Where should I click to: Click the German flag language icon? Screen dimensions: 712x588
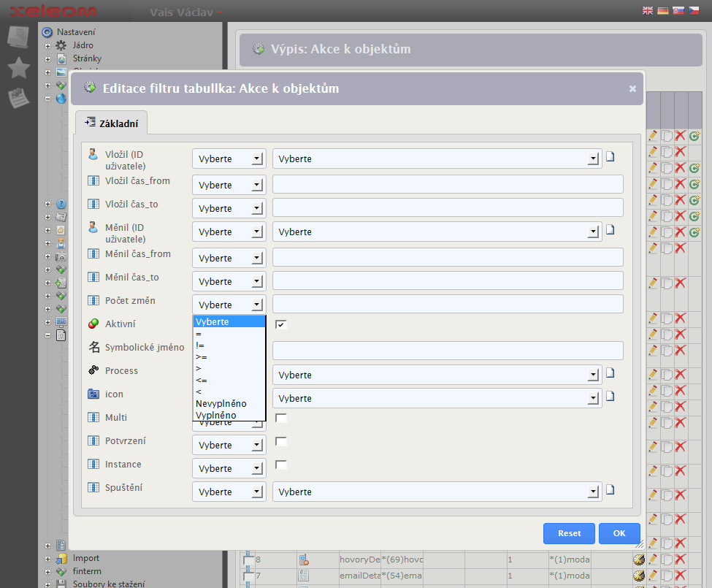(664, 10)
